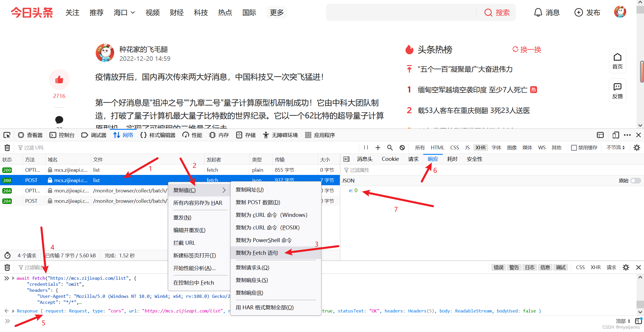The image size is (644, 332).
Task: Clear network requests with trash icon
Action: [x=7, y=148]
